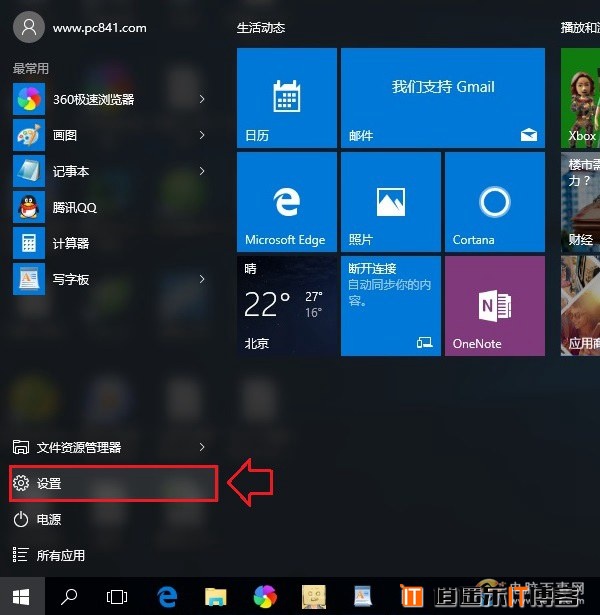
Task: Expand the jump list arrow for 记事本
Action: click(202, 171)
